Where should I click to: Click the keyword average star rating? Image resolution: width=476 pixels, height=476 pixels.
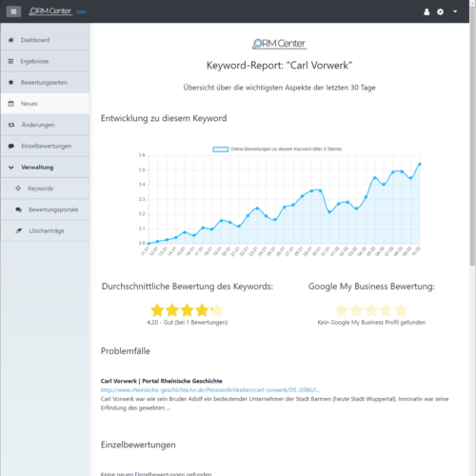coord(188,310)
